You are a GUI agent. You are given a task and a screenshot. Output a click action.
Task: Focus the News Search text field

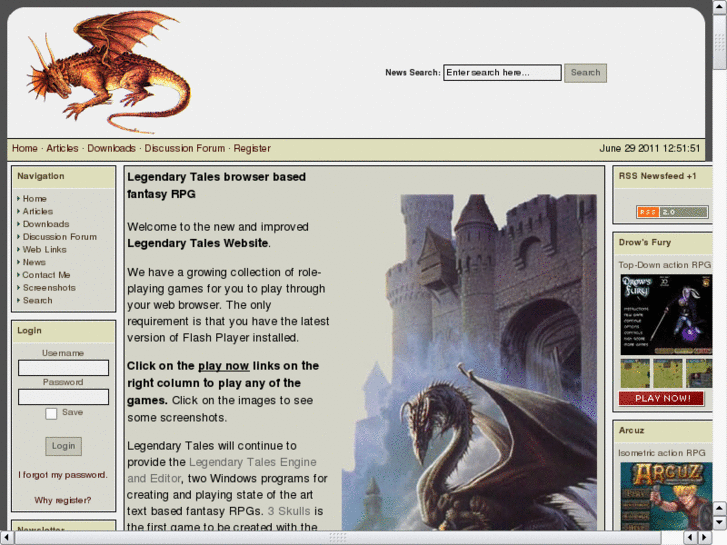(x=502, y=73)
